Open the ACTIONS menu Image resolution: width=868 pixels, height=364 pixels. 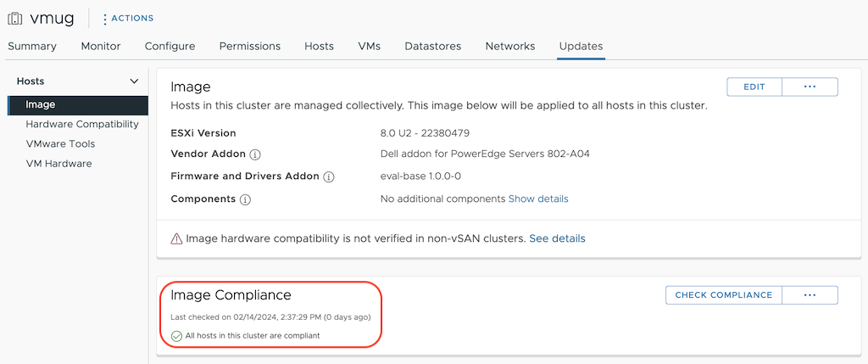(x=129, y=19)
